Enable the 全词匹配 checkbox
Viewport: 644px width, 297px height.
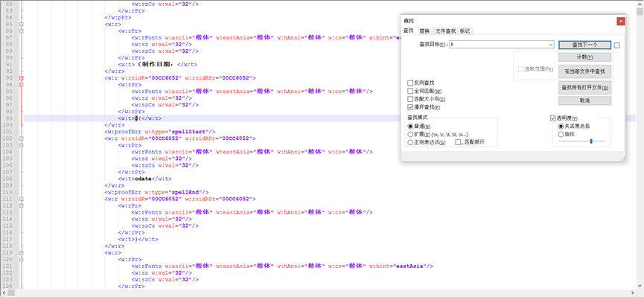coord(410,92)
